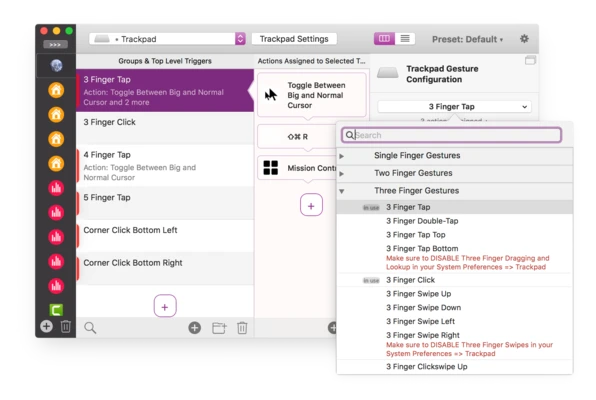This screenshot has height=400, width=596.
Task: Choose 3 Finger Tap from the gesture list
Action: (455, 207)
